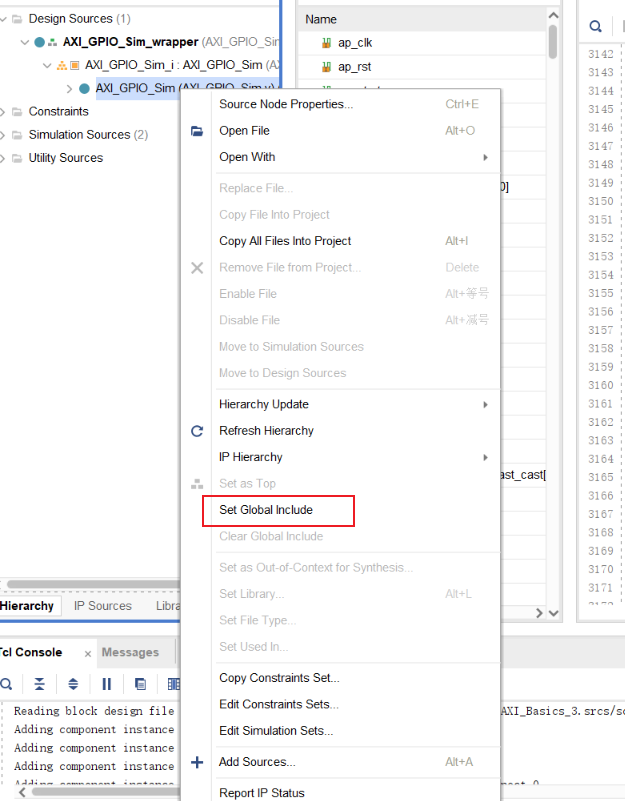Expand the Simulation Sources folder

(x=4, y=135)
